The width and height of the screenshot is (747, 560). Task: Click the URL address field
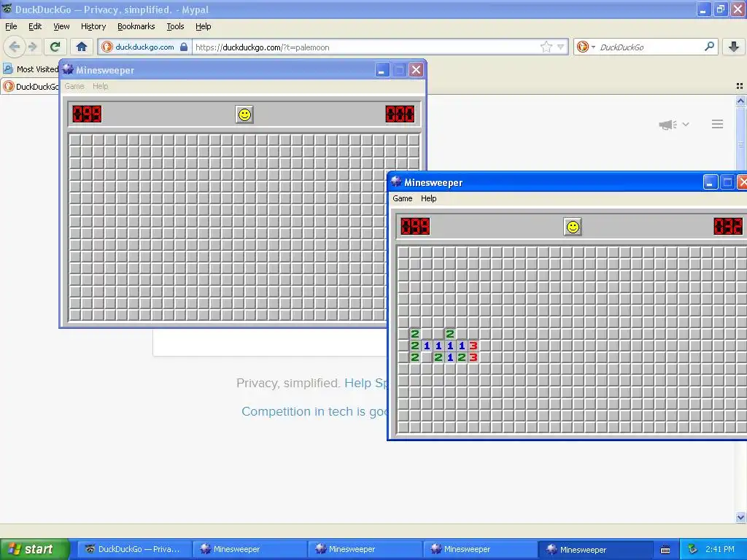click(x=365, y=47)
